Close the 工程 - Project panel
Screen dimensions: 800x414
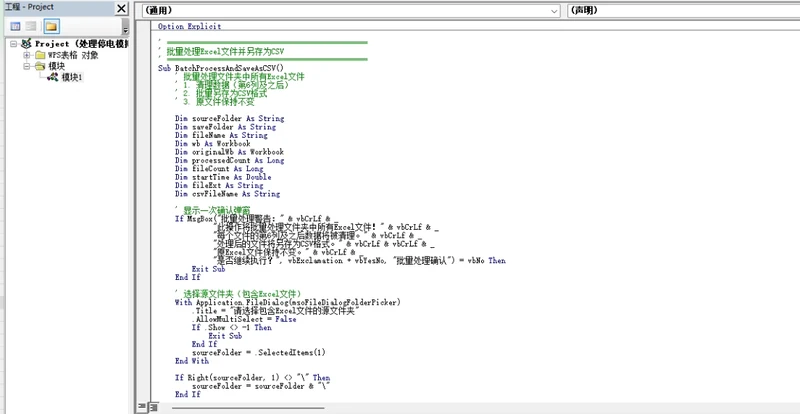[x=121, y=8]
